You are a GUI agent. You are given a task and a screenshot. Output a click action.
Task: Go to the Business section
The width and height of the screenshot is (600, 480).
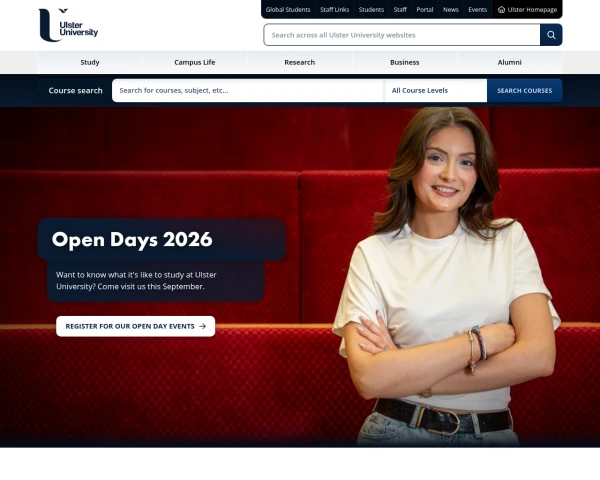[x=404, y=62]
